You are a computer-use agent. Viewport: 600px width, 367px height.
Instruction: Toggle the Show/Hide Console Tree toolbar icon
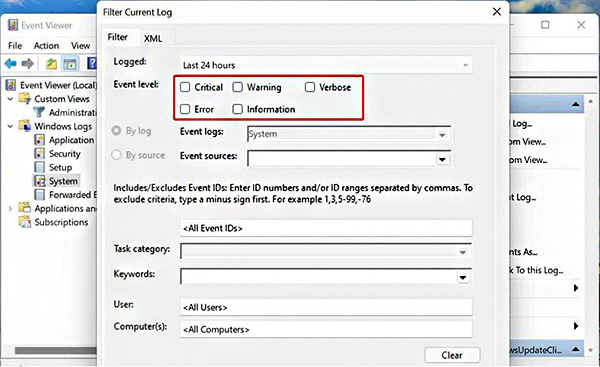[x=70, y=64]
